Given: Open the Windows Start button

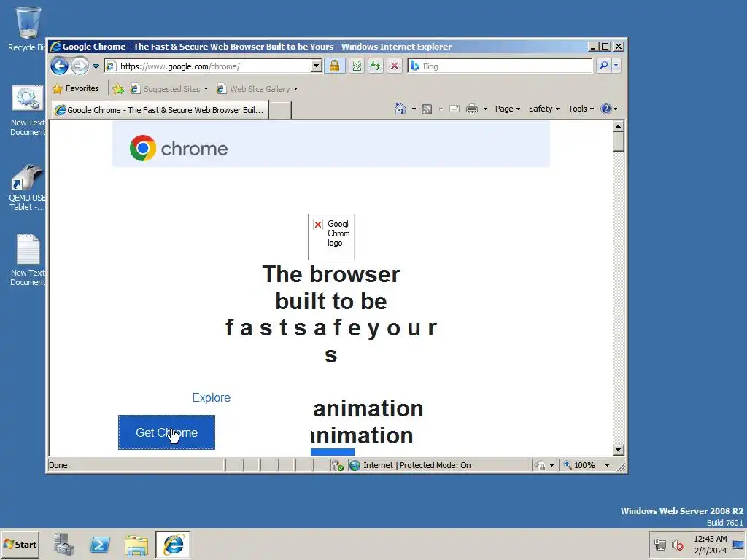Looking at the screenshot, I should tap(20, 545).
